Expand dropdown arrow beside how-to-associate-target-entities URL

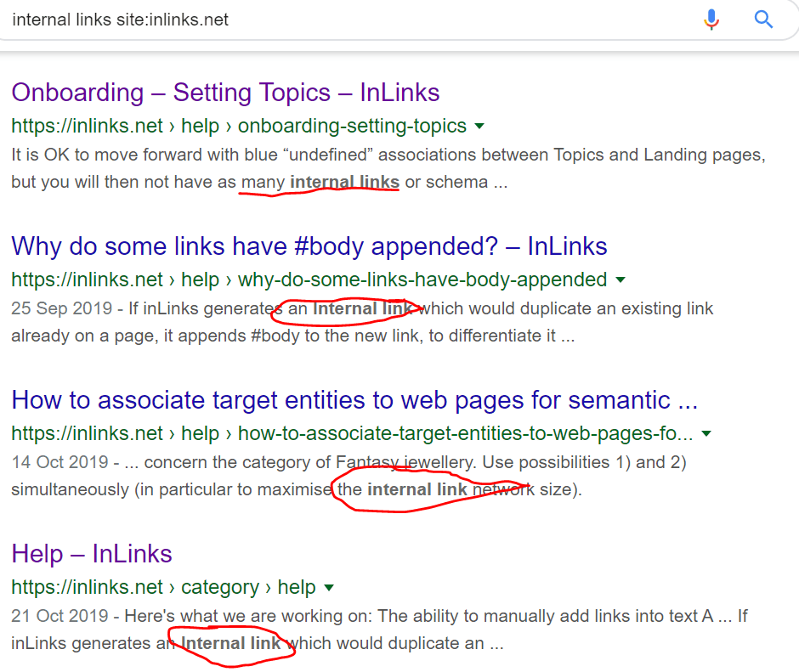click(706, 433)
